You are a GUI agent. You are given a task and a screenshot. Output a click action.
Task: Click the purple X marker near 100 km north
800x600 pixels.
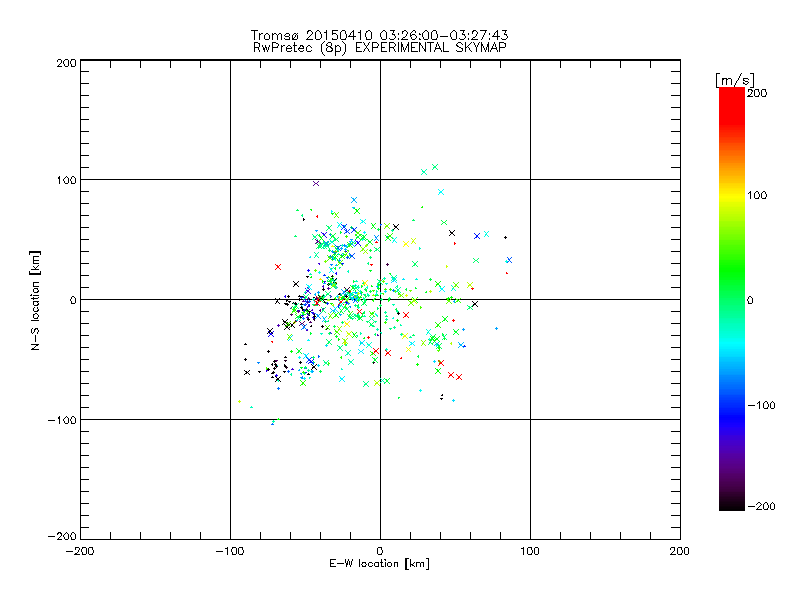[316, 184]
